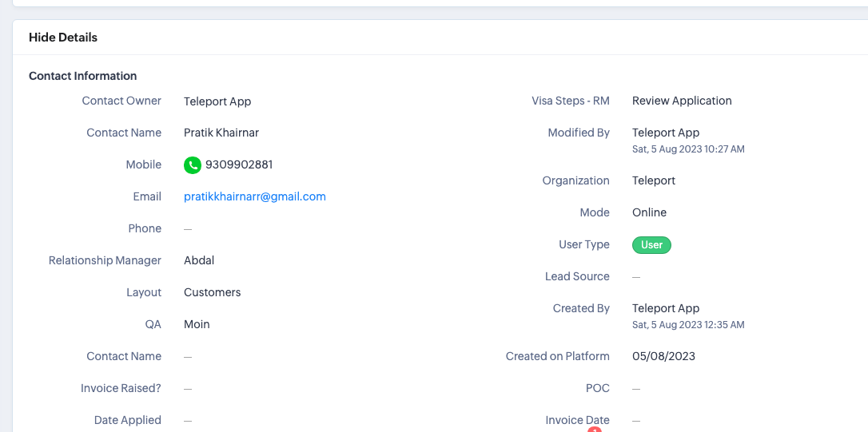Image resolution: width=868 pixels, height=432 pixels.
Task: Click the Layout value Customers
Action: pyautogui.click(x=212, y=292)
